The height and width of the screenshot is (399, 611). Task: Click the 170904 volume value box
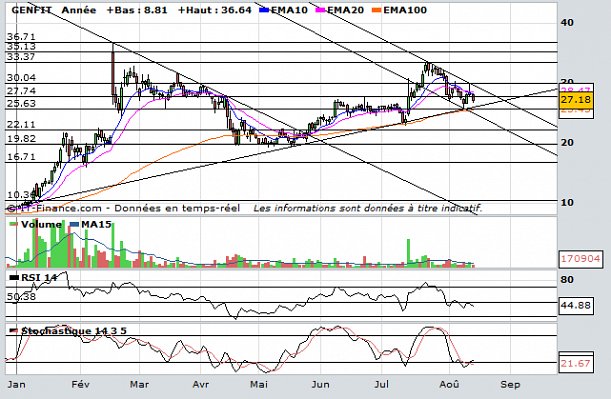point(580,259)
